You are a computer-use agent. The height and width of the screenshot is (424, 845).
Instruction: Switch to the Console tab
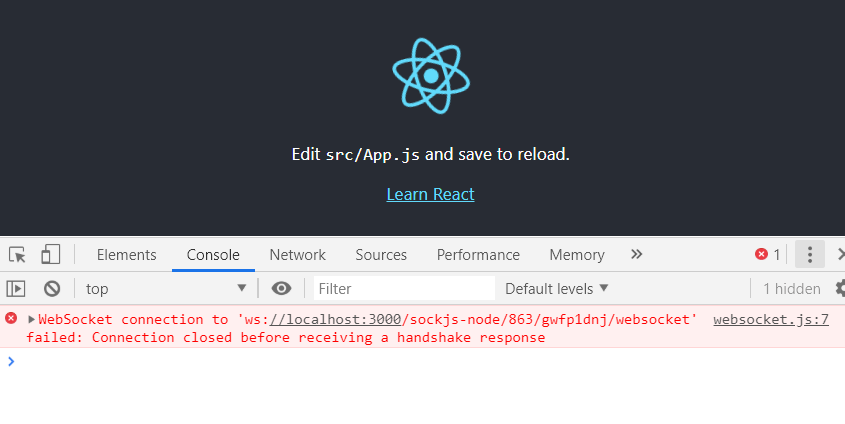(213, 255)
